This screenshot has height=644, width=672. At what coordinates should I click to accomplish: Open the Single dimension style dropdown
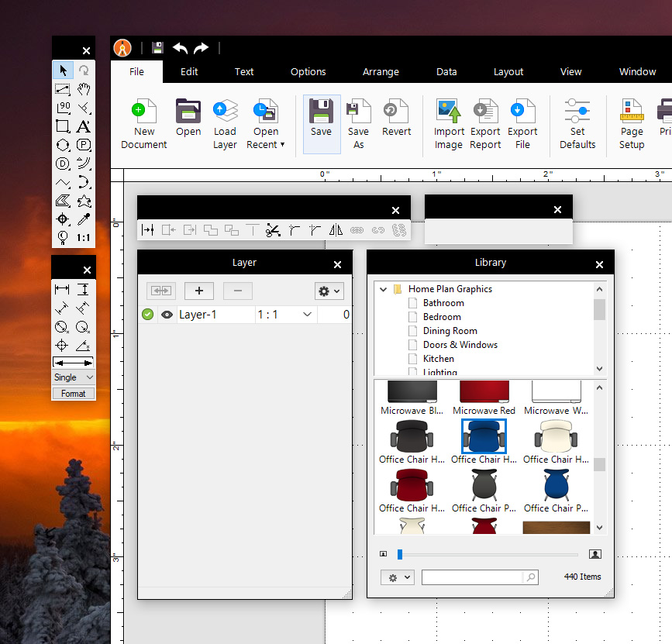point(74,377)
